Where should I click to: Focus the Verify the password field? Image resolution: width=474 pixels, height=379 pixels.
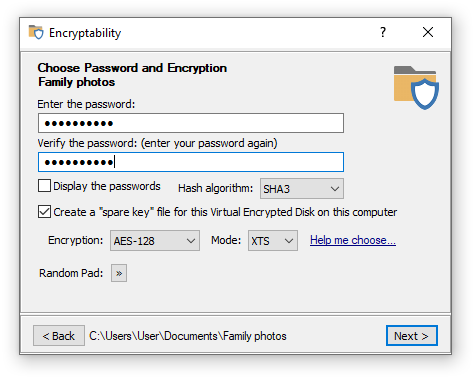(x=191, y=162)
